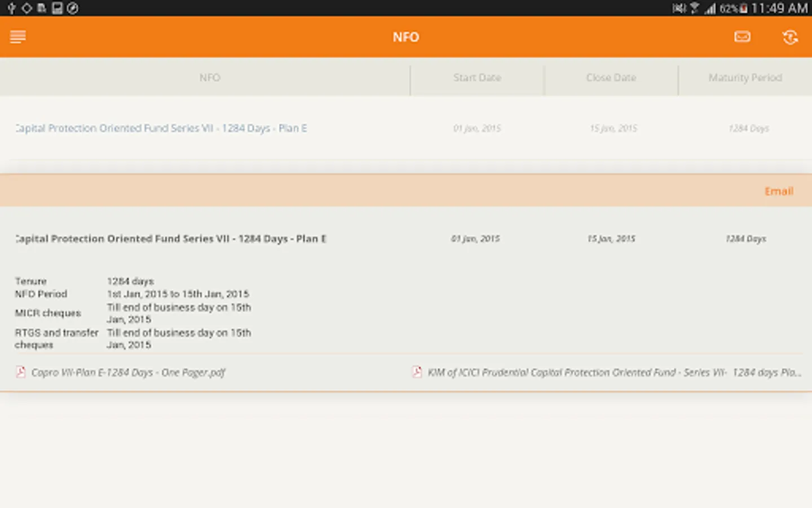This screenshot has height=508, width=812.
Task: Tap the battery indicator in status bar
Action: click(743, 8)
